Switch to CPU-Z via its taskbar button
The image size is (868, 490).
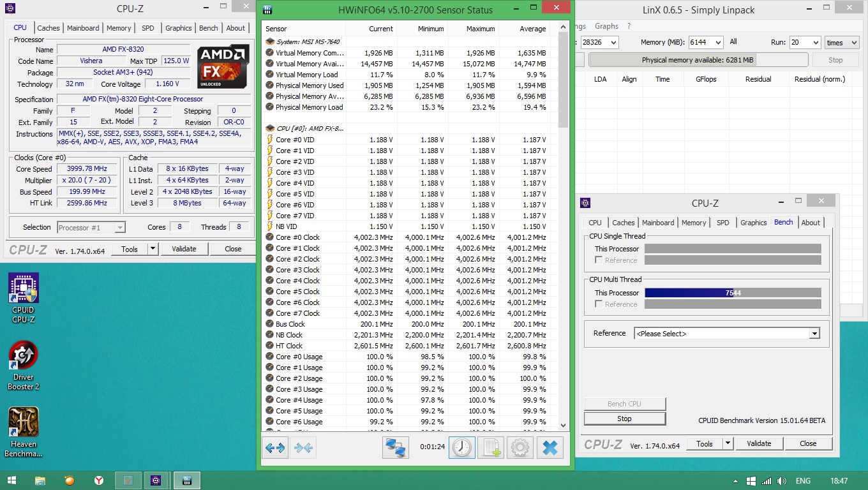coord(156,480)
